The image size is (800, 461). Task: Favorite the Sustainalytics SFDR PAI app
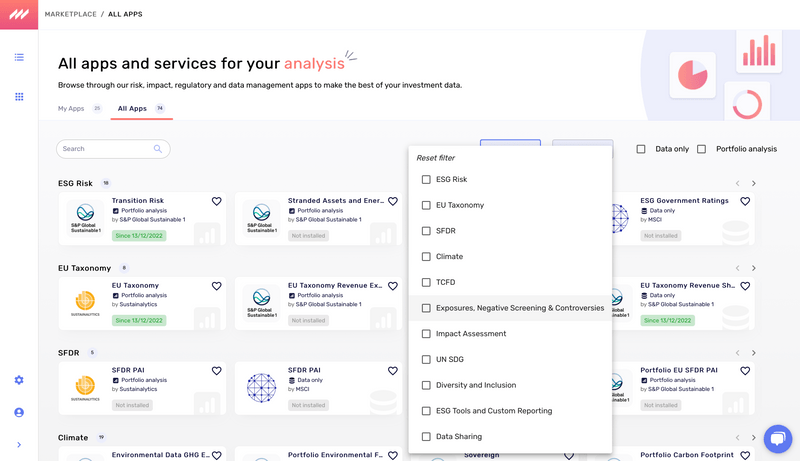pos(216,371)
